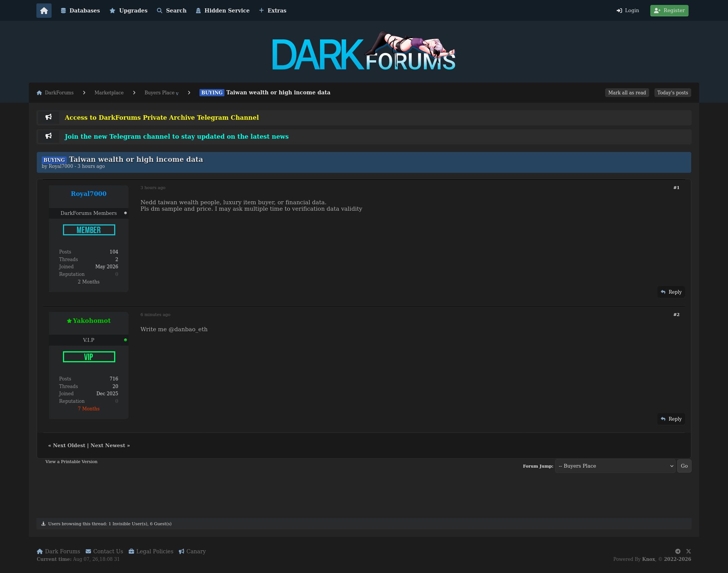The width and height of the screenshot is (728, 573).
Task: Click the star icon beside Yakohomot
Action: (69, 321)
